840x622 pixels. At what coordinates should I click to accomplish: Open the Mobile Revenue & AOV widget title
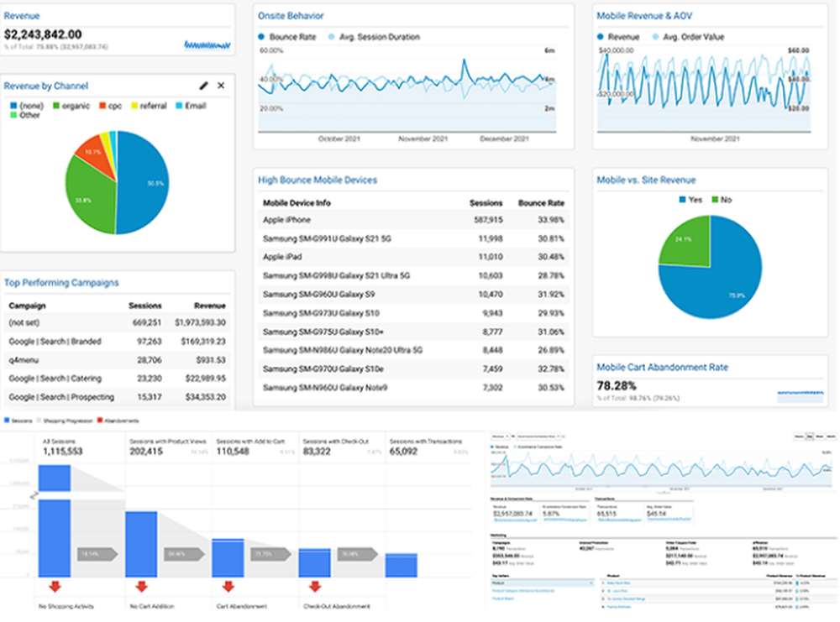tap(644, 16)
